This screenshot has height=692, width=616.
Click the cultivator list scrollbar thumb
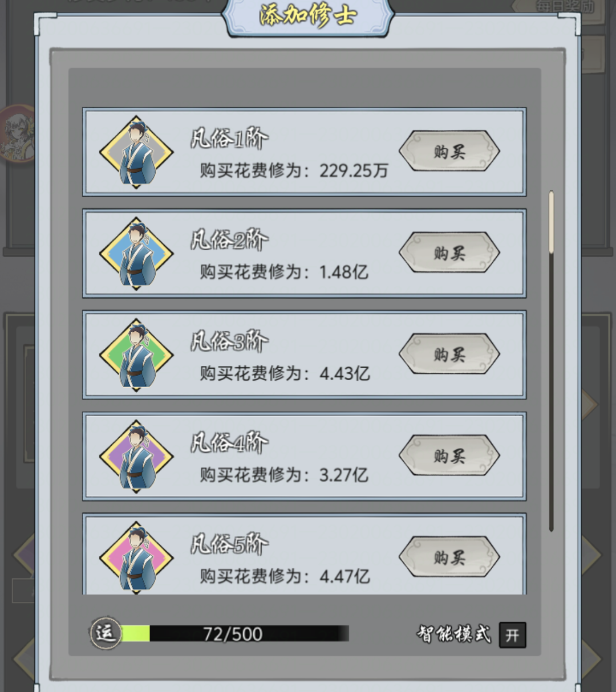point(552,222)
